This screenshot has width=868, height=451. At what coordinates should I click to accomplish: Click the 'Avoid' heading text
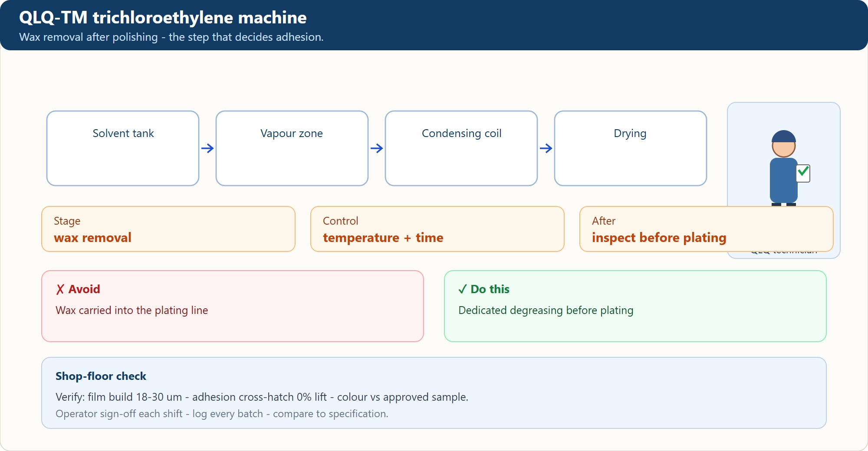[x=84, y=289]
